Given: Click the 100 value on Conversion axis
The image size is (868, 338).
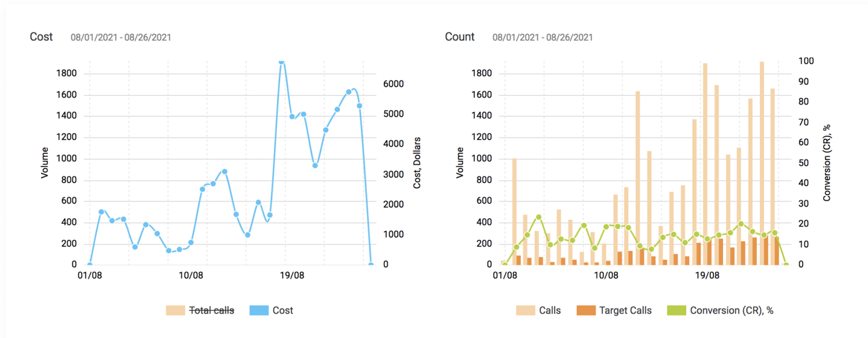Looking at the screenshot, I should tap(806, 61).
